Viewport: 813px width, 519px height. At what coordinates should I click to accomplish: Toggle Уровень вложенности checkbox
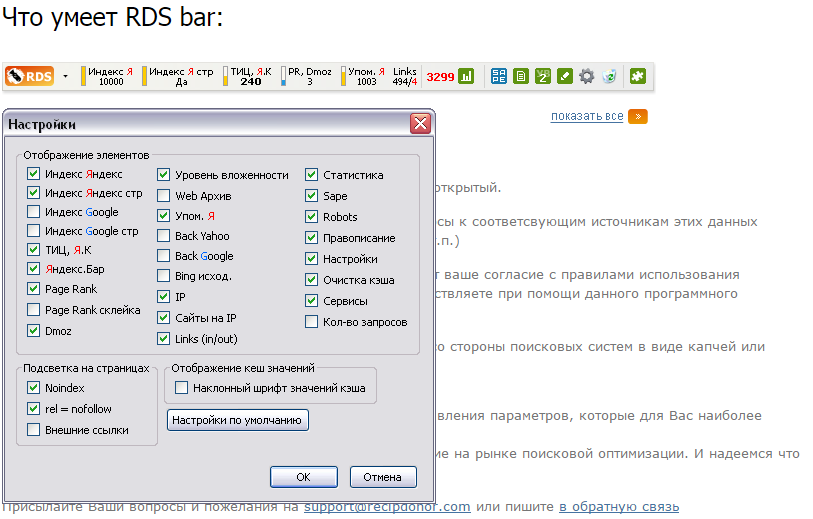(x=163, y=175)
